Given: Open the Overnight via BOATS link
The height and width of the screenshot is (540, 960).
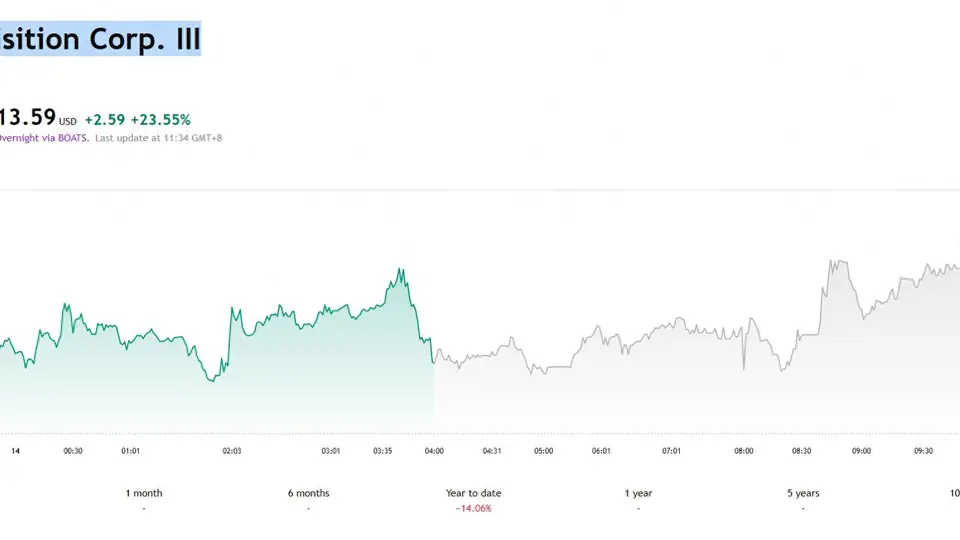Looking at the screenshot, I should coord(44,138).
